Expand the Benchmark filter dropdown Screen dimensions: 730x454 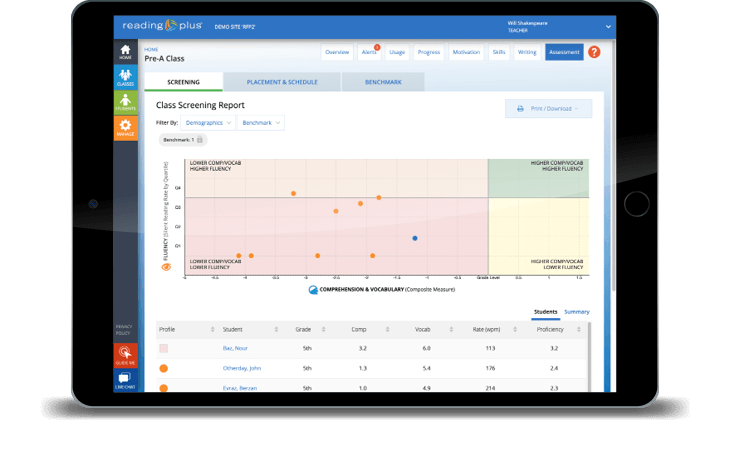[260, 122]
